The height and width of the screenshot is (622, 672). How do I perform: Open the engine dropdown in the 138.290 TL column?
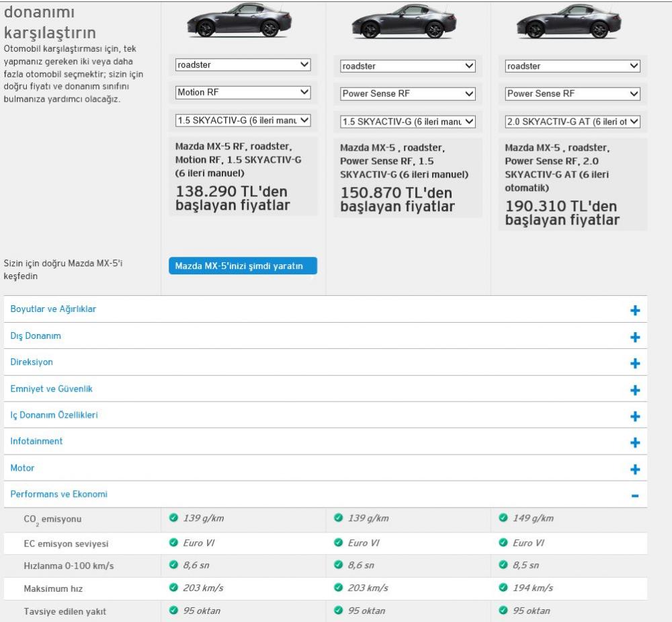[x=243, y=120]
